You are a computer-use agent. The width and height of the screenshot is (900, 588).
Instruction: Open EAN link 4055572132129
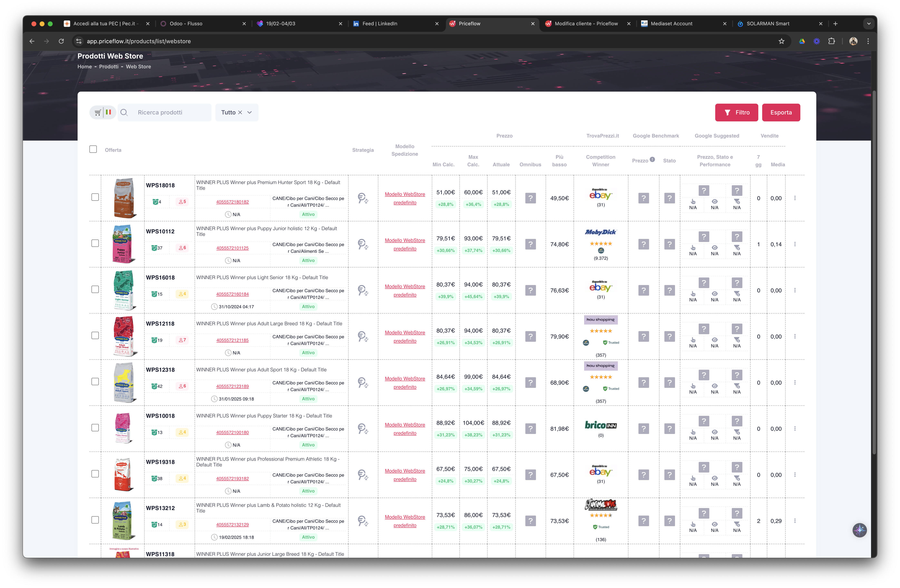point(233,525)
